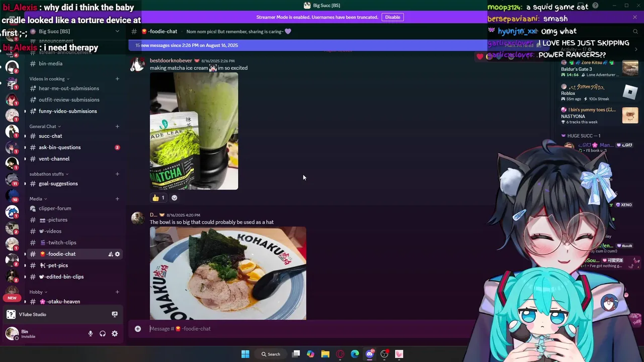This screenshot has width=644, height=362.
Task: Open funny-video-submissions channel
Action: pos(74,111)
